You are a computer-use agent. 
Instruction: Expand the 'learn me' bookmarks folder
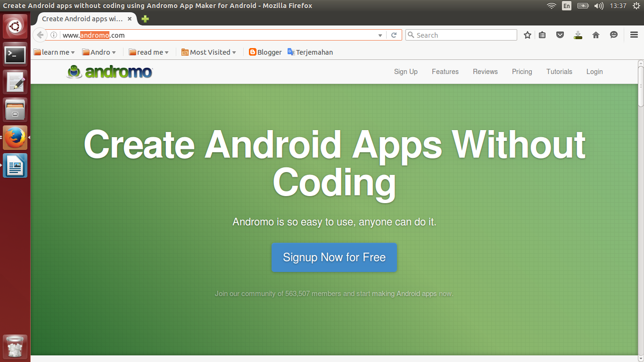(x=54, y=52)
